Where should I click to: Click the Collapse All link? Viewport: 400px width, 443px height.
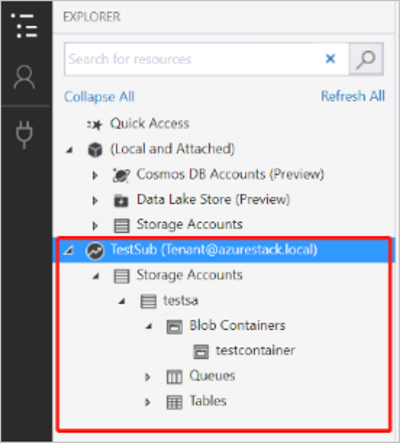99,97
